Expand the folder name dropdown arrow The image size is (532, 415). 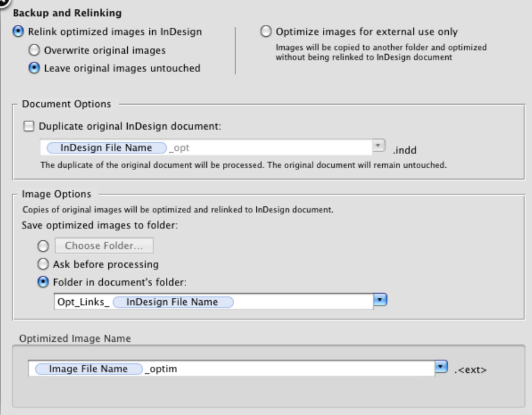[x=379, y=301]
